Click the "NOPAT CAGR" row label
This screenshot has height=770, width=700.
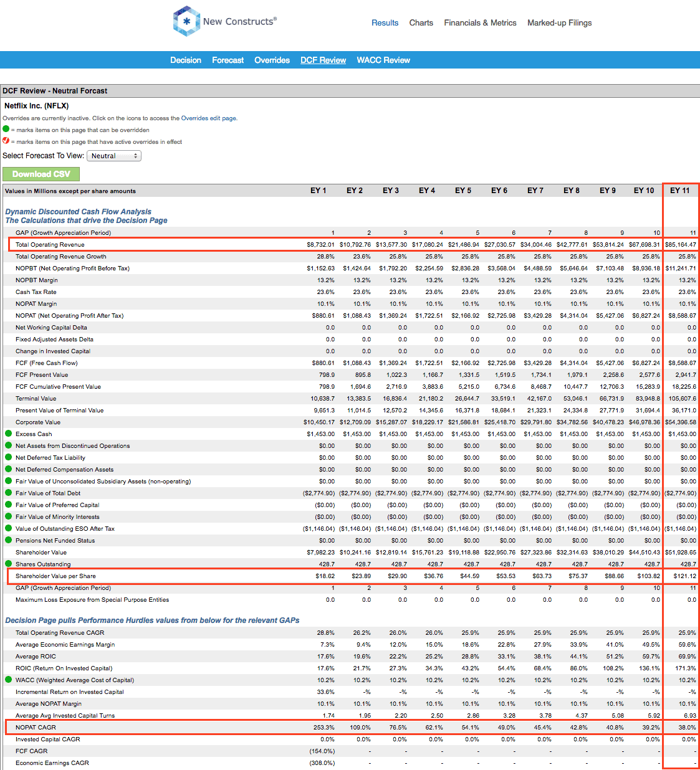(x=36, y=728)
